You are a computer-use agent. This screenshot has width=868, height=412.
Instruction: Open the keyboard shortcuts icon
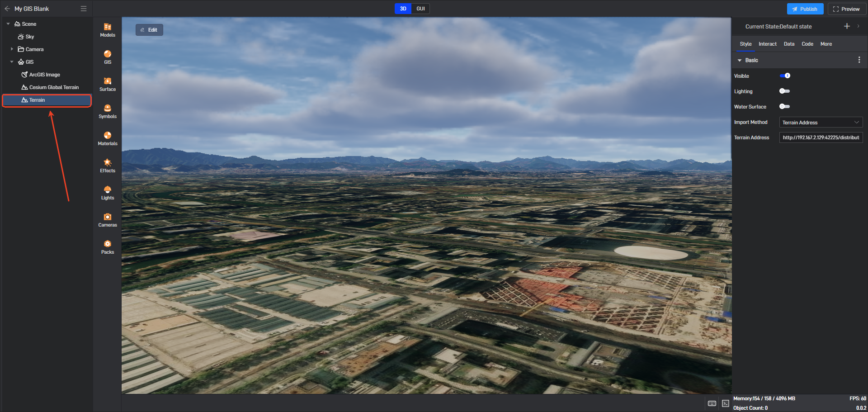pos(712,403)
